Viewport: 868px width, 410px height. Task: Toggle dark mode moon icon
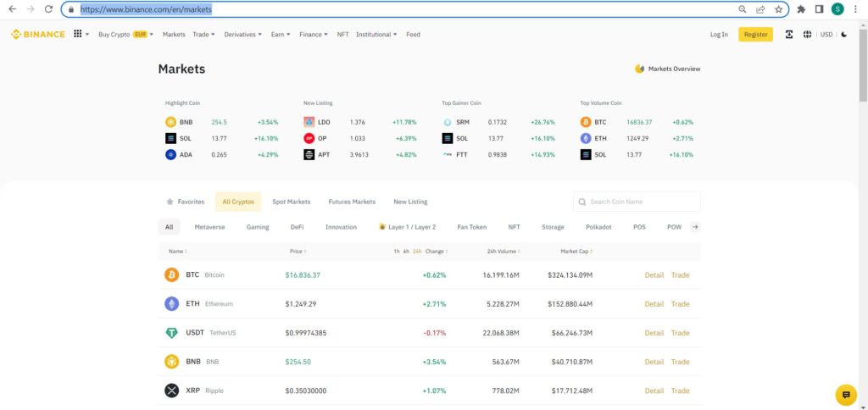843,34
